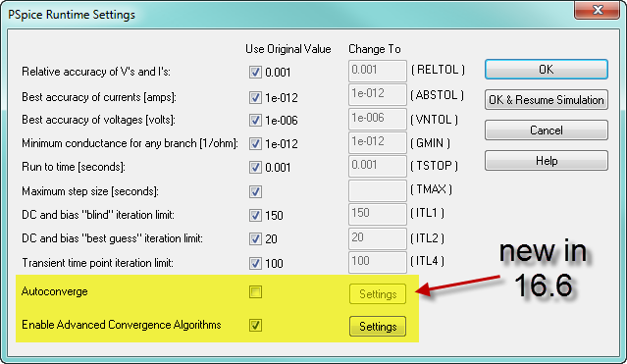Open Help for runtime settings
Image resolution: width=627 pixels, height=364 pixels.
547,160
